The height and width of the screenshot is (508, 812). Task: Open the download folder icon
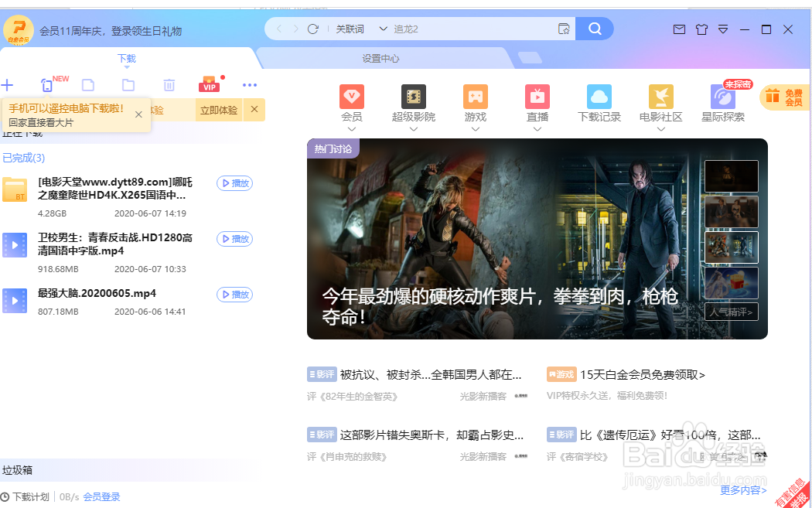click(x=128, y=85)
